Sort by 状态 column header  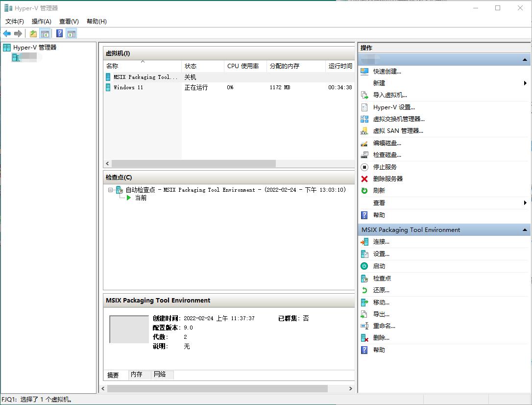(203, 66)
